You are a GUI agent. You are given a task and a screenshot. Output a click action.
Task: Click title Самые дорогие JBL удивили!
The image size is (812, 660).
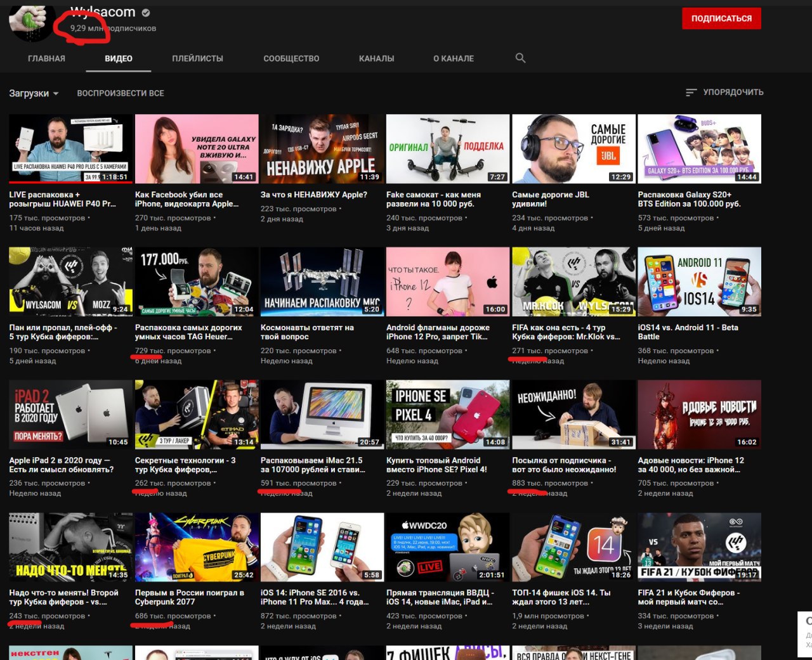[x=551, y=199]
